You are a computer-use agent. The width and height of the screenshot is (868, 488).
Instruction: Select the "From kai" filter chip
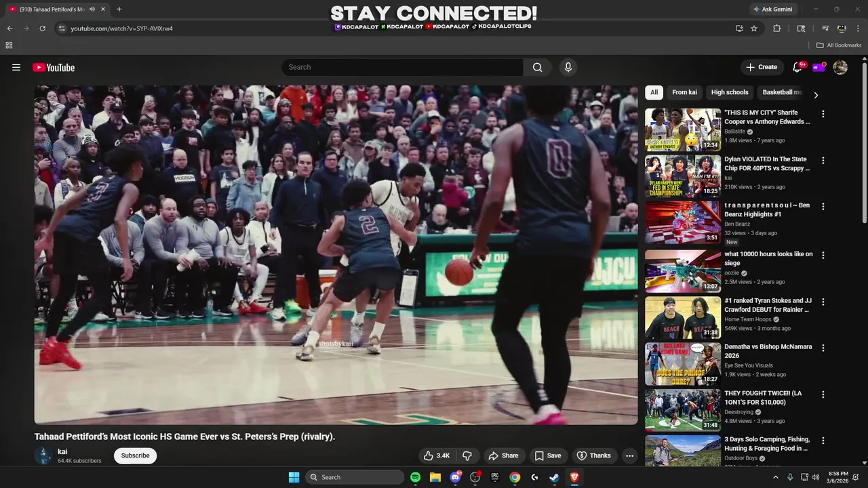(x=684, y=92)
